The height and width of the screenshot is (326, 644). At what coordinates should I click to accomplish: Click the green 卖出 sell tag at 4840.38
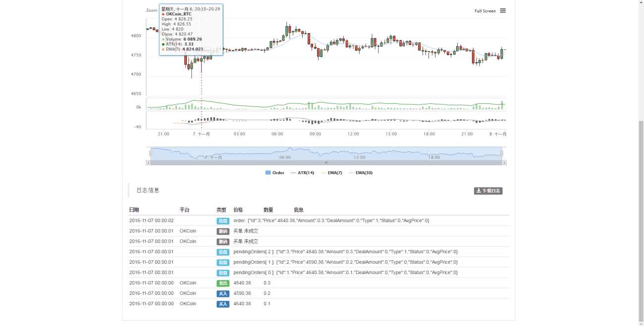pos(223,283)
